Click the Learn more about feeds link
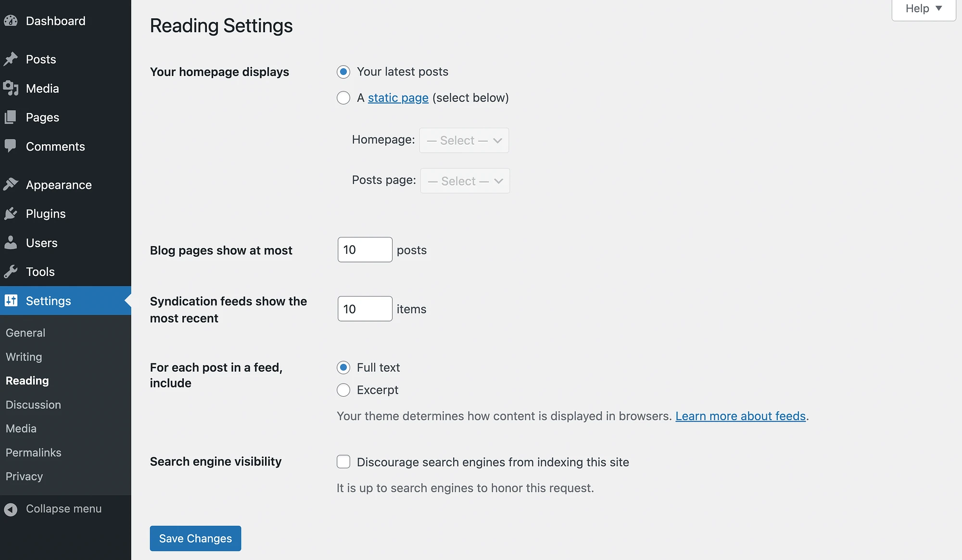Screen dimensions: 962x560 [x=740, y=415]
